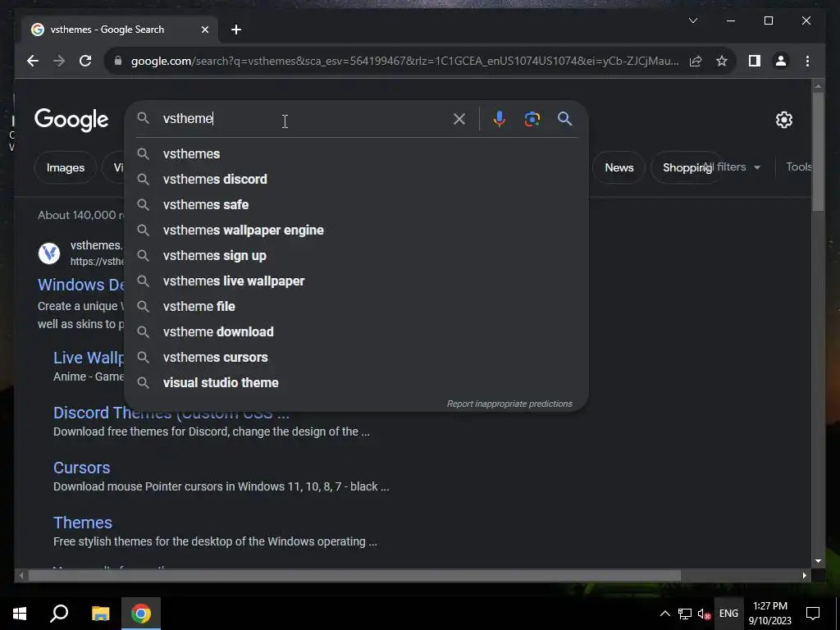The width and height of the screenshot is (840, 630).
Task: Click the browser forward arrow
Action: [x=59, y=61]
